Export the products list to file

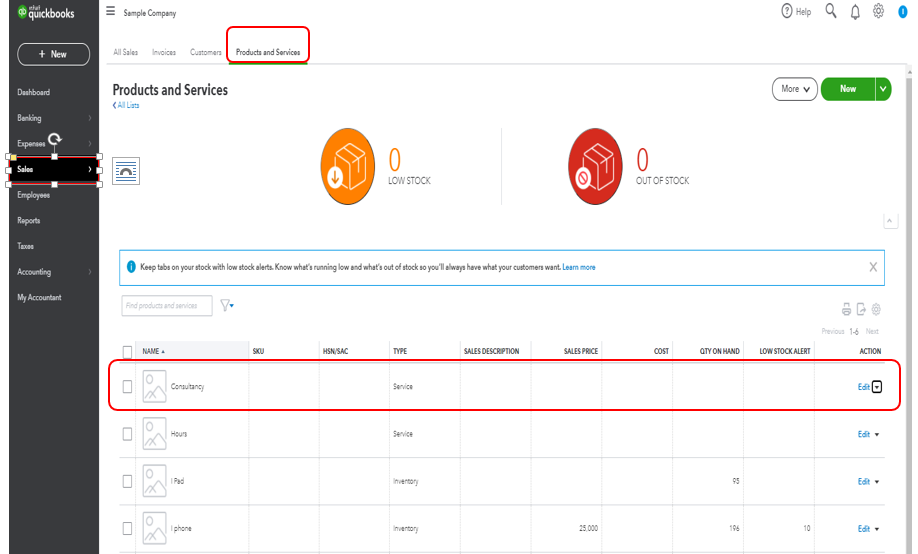(x=861, y=309)
